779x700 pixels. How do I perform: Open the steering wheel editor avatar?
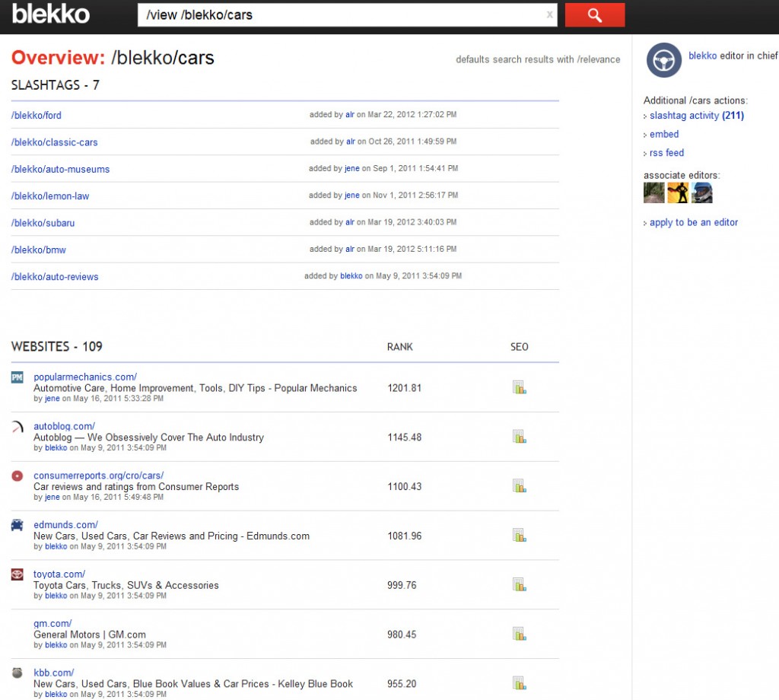pyautogui.click(x=663, y=61)
